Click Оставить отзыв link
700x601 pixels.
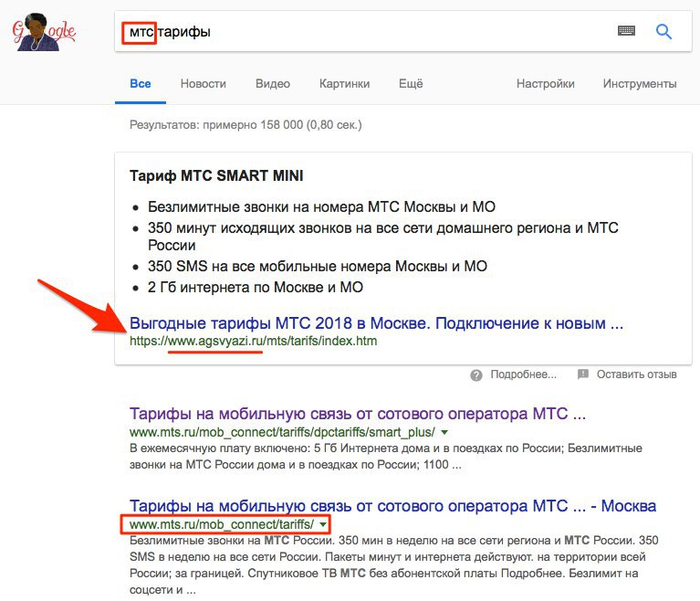tap(637, 374)
